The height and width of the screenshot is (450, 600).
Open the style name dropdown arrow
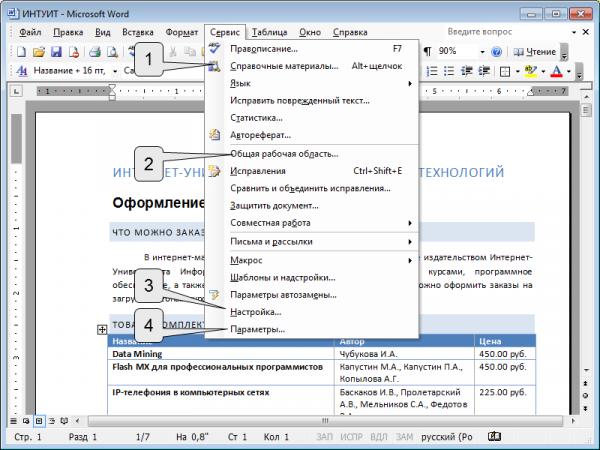tap(115, 71)
